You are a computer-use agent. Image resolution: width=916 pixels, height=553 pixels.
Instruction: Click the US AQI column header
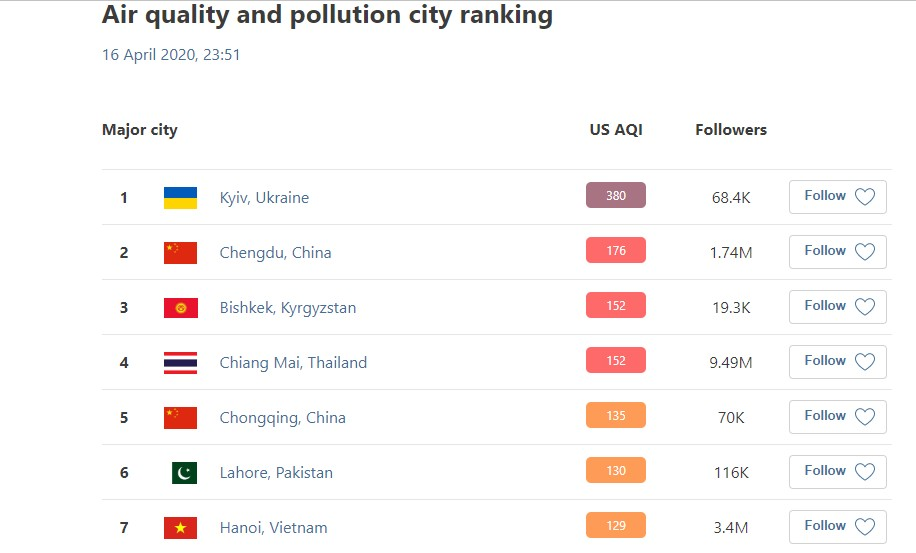pos(616,130)
